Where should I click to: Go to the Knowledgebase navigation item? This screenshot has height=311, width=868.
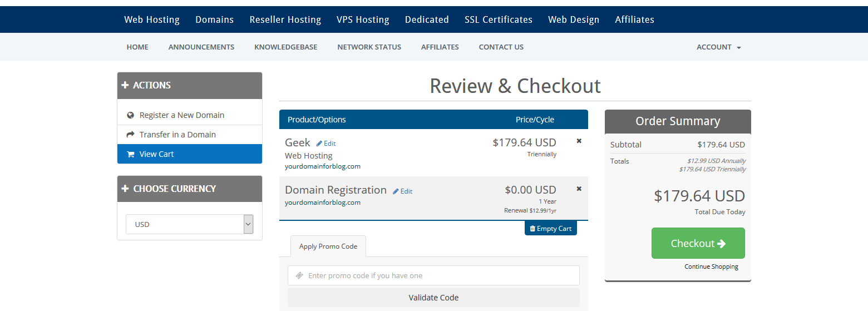286,47
